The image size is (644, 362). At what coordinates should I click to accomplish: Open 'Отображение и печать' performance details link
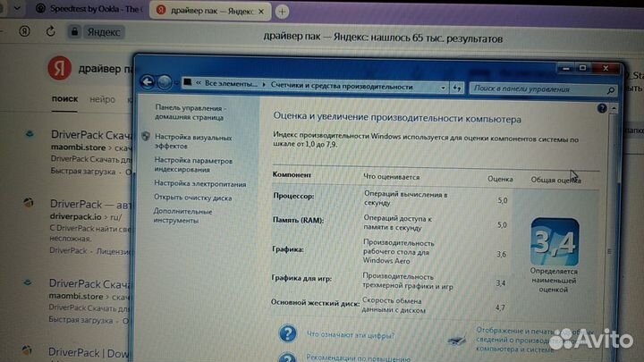[534, 340]
